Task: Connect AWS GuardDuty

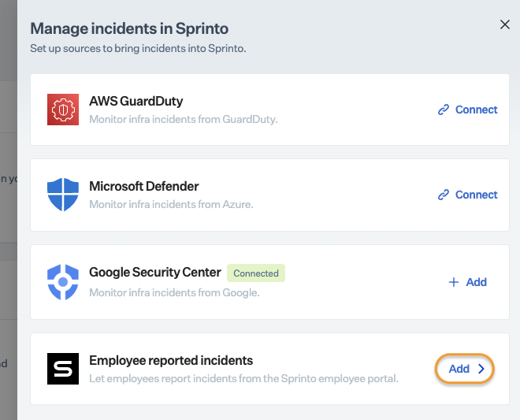Action: 467,110
